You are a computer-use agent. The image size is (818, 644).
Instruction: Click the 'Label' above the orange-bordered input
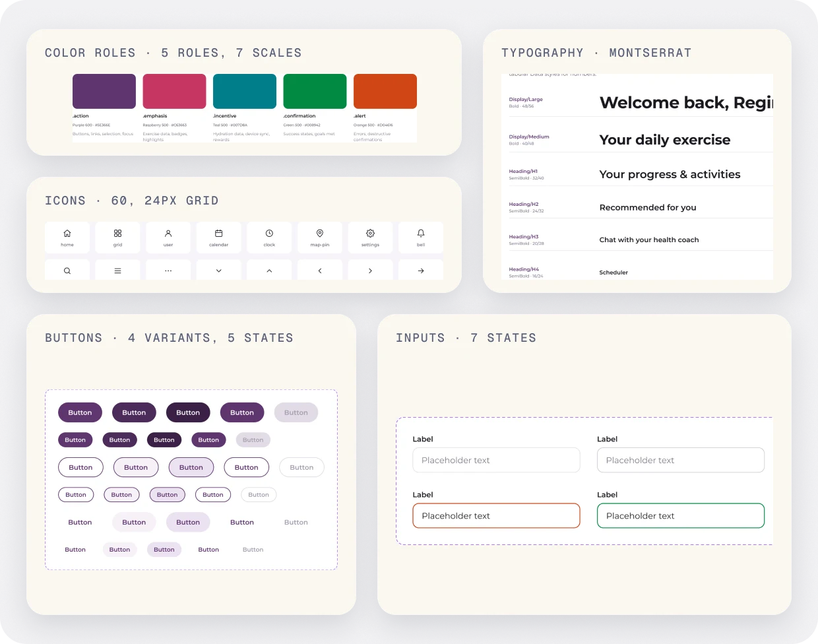pos(423,495)
